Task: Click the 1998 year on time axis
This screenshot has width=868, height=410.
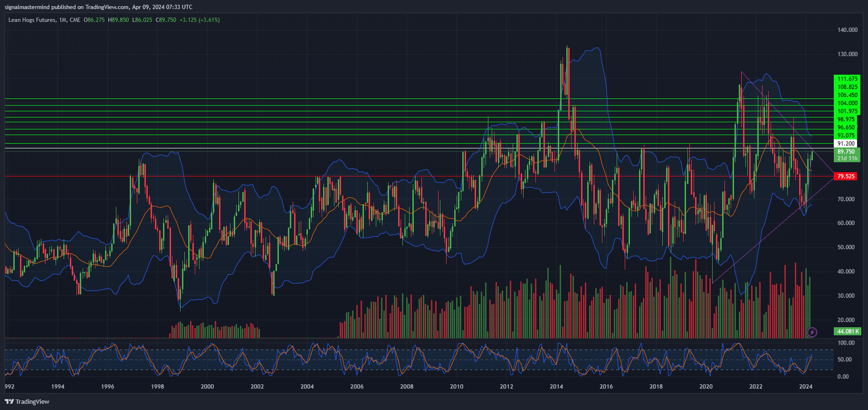Action: click(x=158, y=387)
